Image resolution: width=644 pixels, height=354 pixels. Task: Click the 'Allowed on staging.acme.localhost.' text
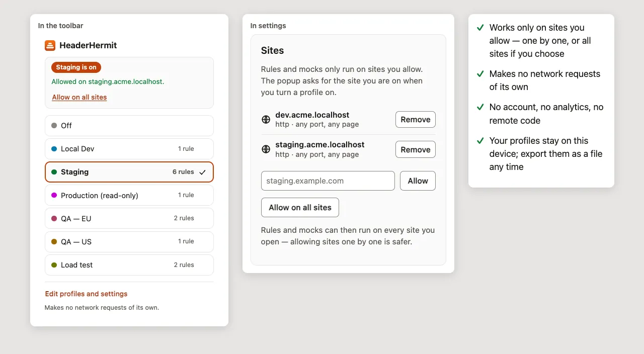[x=108, y=81]
